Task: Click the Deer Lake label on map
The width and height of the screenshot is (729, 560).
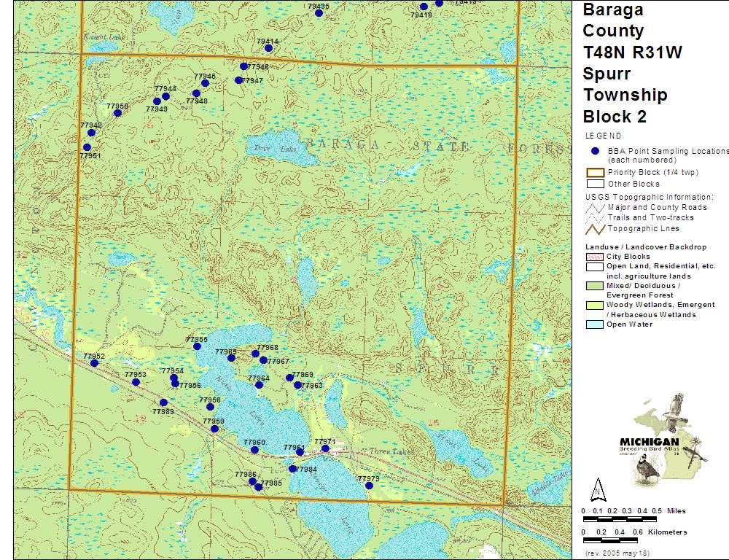Action: pos(261,149)
